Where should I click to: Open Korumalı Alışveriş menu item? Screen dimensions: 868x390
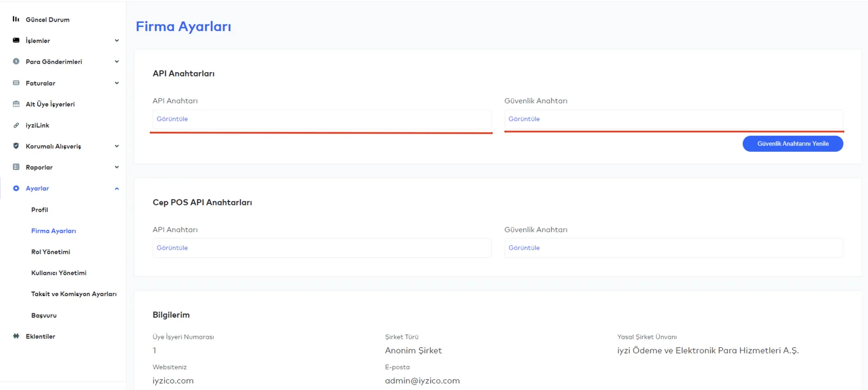53,146
